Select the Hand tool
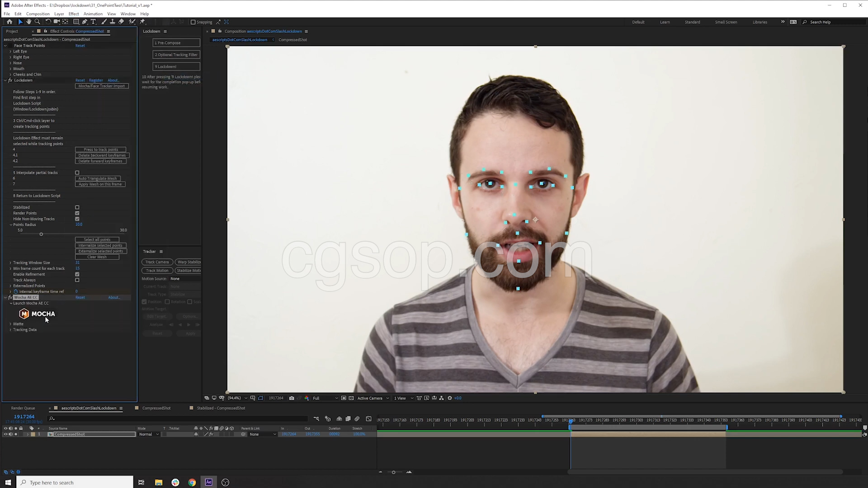The height and width of the screenshot is (488, 868). pos(29,22)
